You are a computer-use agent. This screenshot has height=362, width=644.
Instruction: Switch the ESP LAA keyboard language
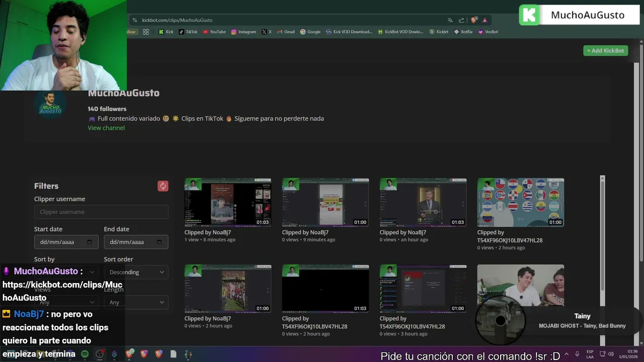590,354
